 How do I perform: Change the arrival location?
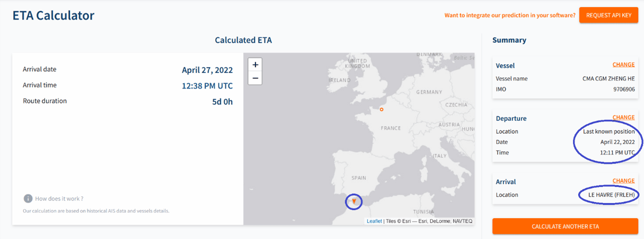[624, 181]
